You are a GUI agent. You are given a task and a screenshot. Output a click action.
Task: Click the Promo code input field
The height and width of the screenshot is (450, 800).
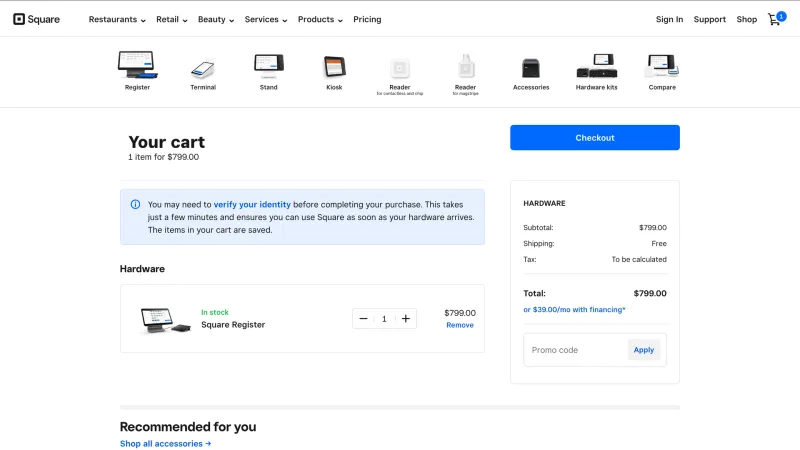(576, 350)
